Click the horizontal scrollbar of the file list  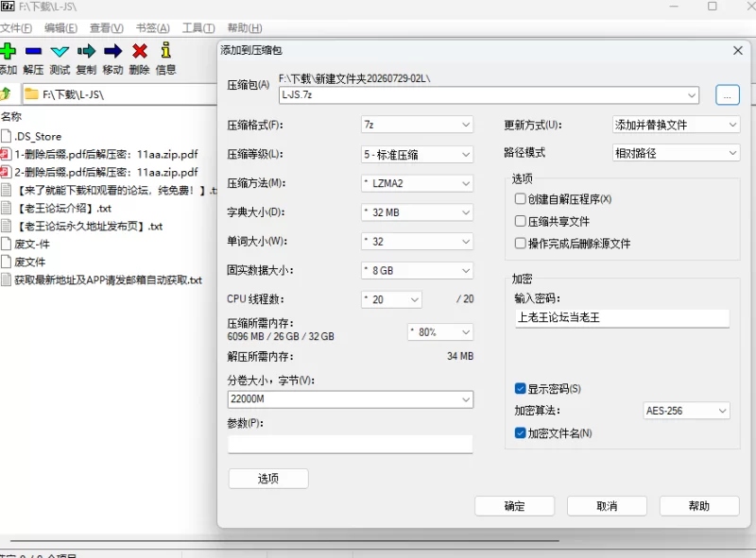point(284,541)
